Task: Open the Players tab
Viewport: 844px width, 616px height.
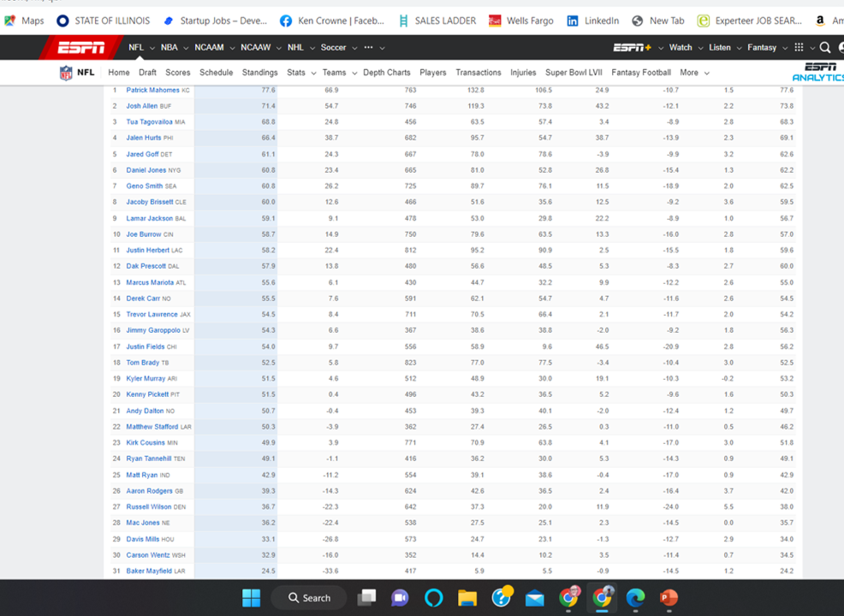Action: click(x=433, y=73)
